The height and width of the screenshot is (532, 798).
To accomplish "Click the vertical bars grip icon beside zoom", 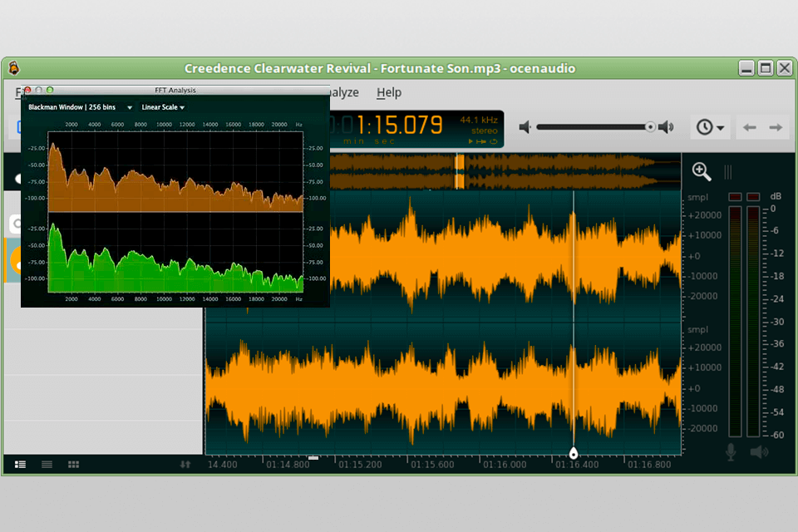I will pos(728,172).
